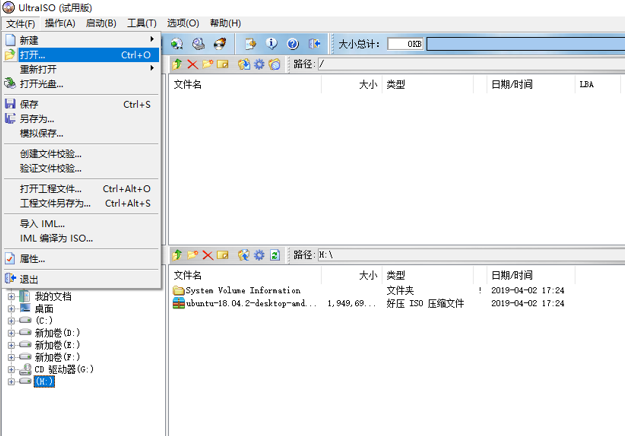Click set boot file icon in ISO toolbar
The height and width of the screenshot is (436, 625).
(275, 64)
